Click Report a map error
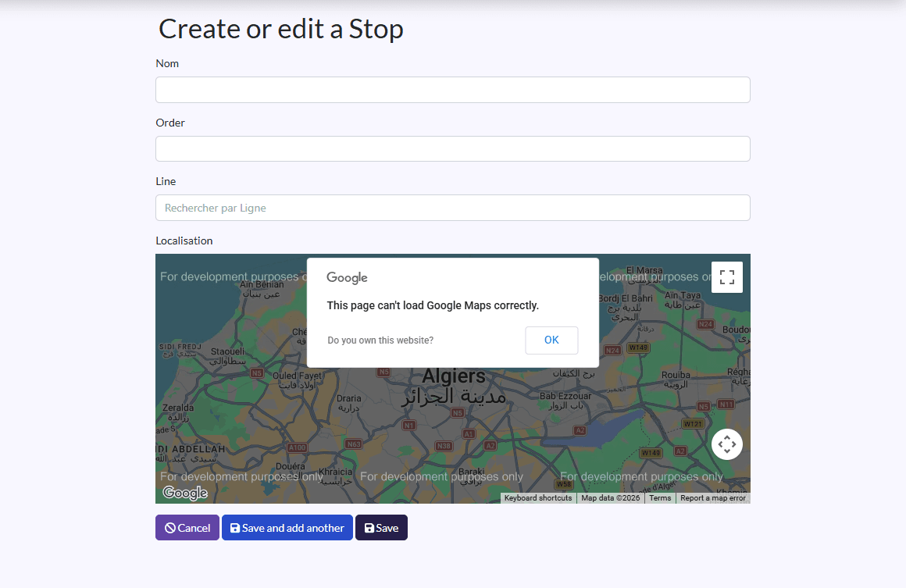The width and height of the screenshot is (906, 588). 713,498
